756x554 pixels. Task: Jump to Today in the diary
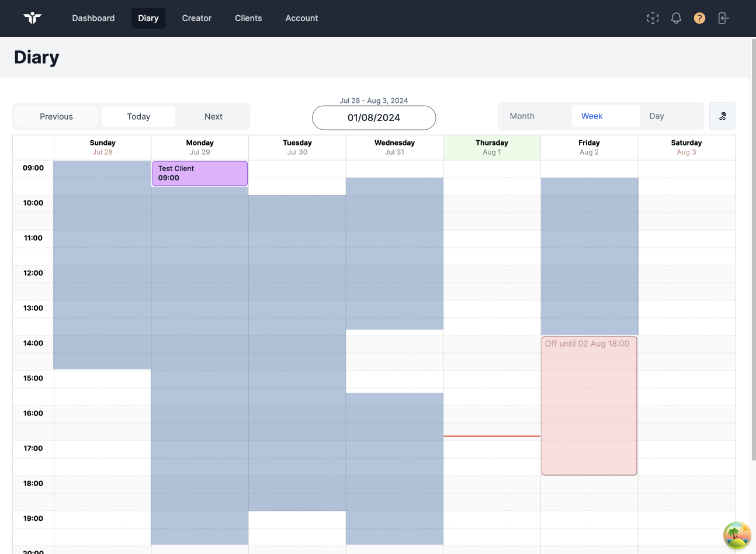138,116
